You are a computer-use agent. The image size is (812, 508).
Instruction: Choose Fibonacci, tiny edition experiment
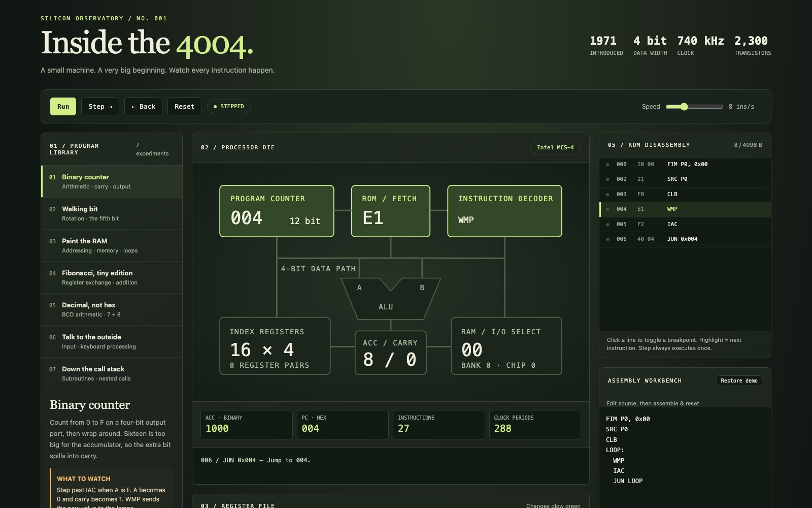click(112, 277)
